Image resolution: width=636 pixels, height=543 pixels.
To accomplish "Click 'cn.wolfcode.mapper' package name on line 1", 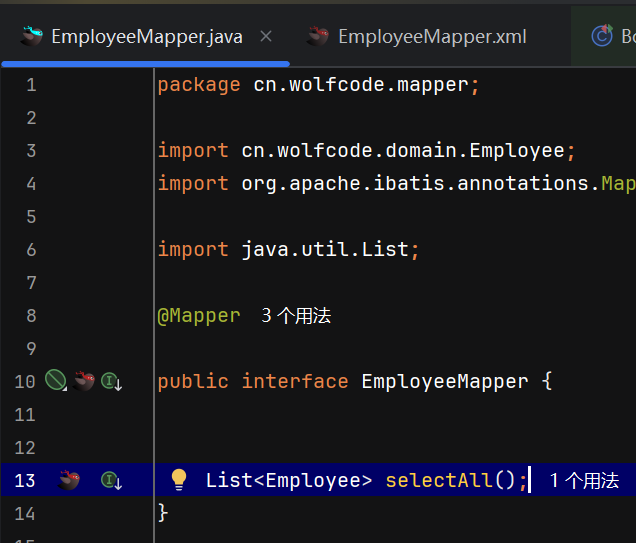I will tap(361, 85).
